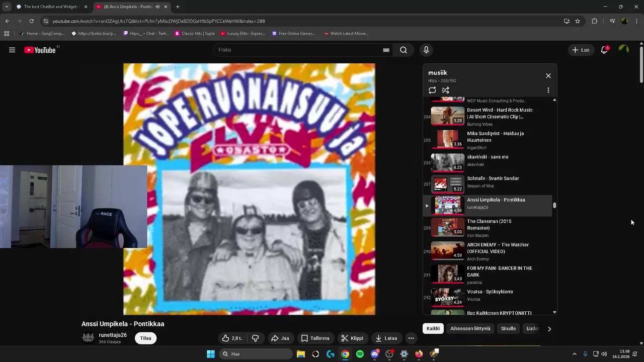Play ARCH ENEMY The Watcher playlist item

[488, 251]
